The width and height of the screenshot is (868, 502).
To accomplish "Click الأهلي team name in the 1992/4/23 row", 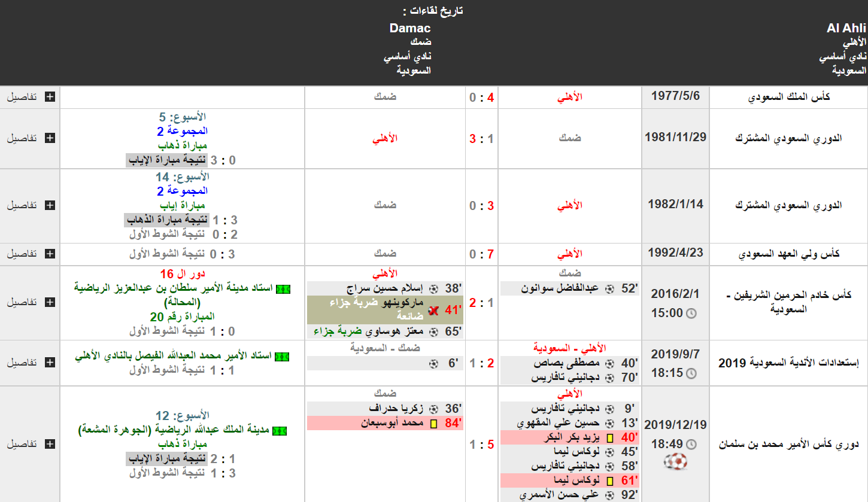I will (569, 254).
